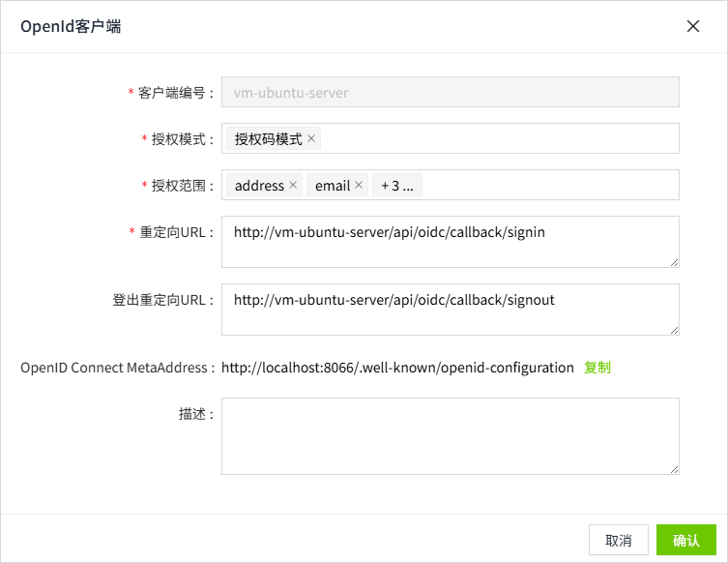Image resolution: width=728 pixels, height=563 pixels.
Task: Click the 重定向URL field label
Action: (176, 232)
